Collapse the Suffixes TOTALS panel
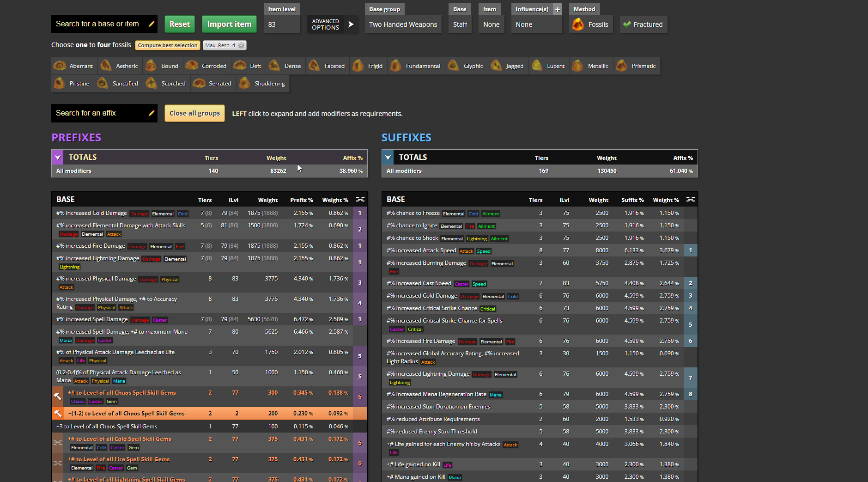868x482 pixels. click(388, 157)
